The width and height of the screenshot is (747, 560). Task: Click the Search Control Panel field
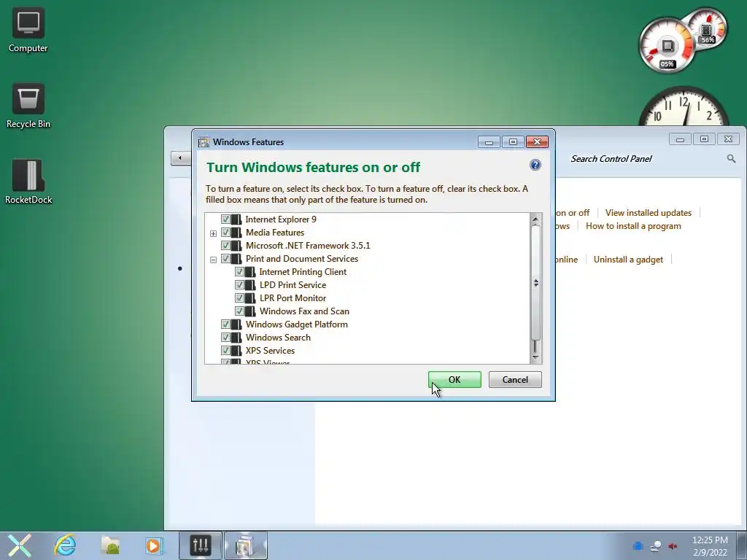[x=648, y=158]
